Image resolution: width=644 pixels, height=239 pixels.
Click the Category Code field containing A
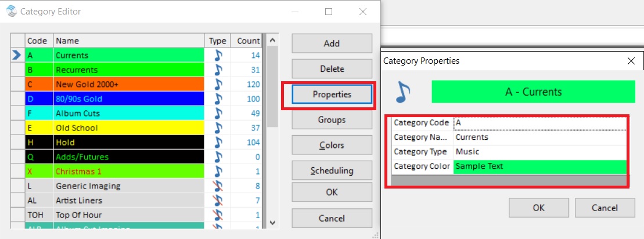(x=539, y=123)
